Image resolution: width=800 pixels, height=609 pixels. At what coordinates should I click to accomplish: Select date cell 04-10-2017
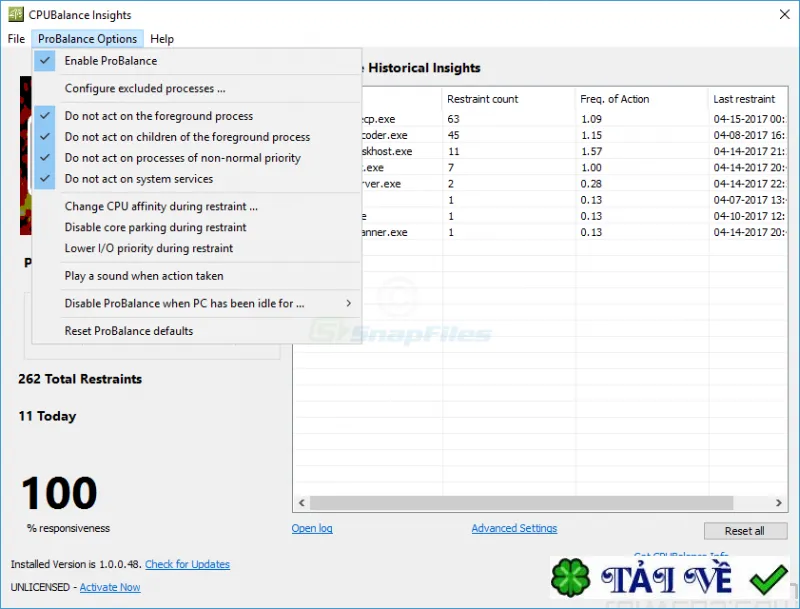749,216
